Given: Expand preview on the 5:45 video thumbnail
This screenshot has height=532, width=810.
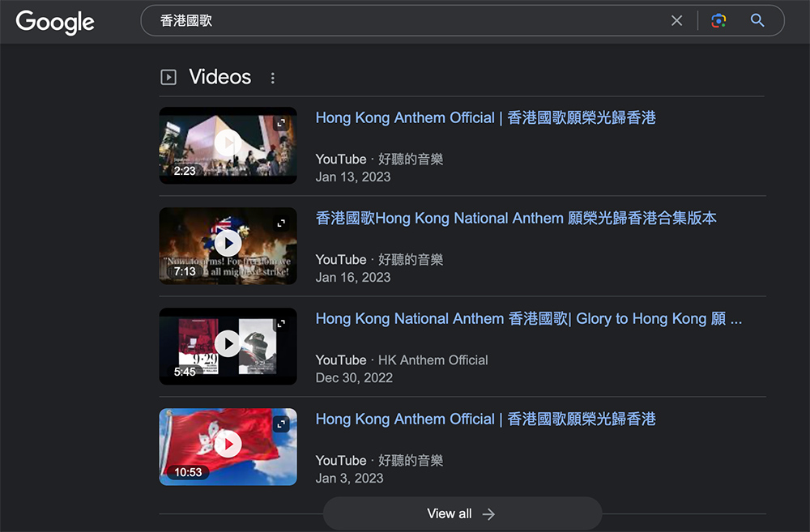Looking at the screenshot, I should point(281,324).
